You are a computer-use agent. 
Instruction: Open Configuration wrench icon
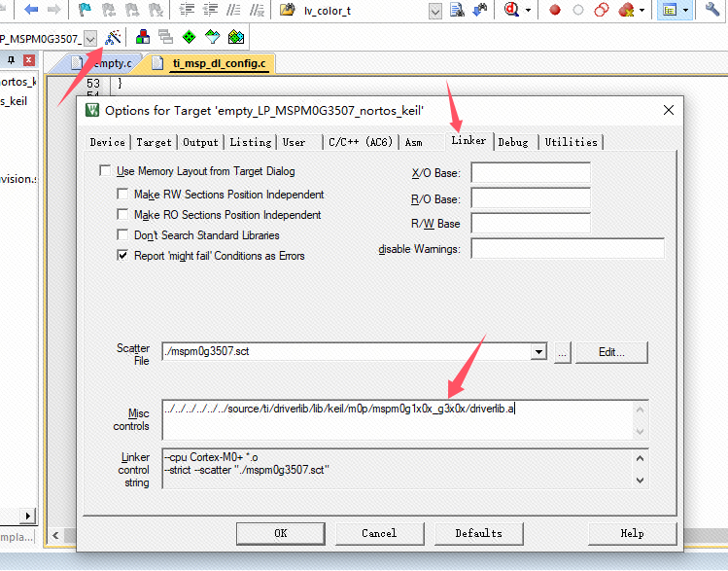point(712,10)
